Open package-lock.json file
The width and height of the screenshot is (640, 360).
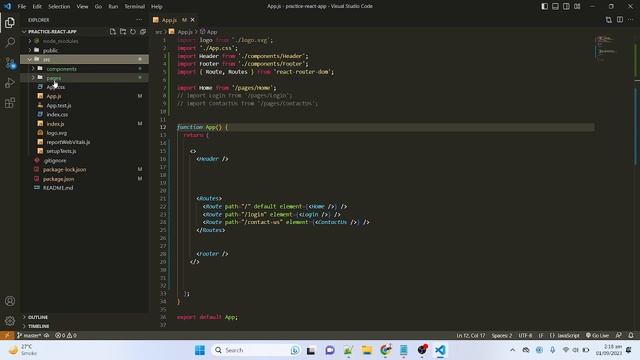64,169
